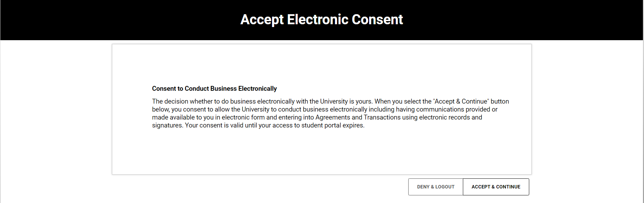Click "University is yours" in the first line
This screenshot has width=644, height=203.
click(346, 101)
